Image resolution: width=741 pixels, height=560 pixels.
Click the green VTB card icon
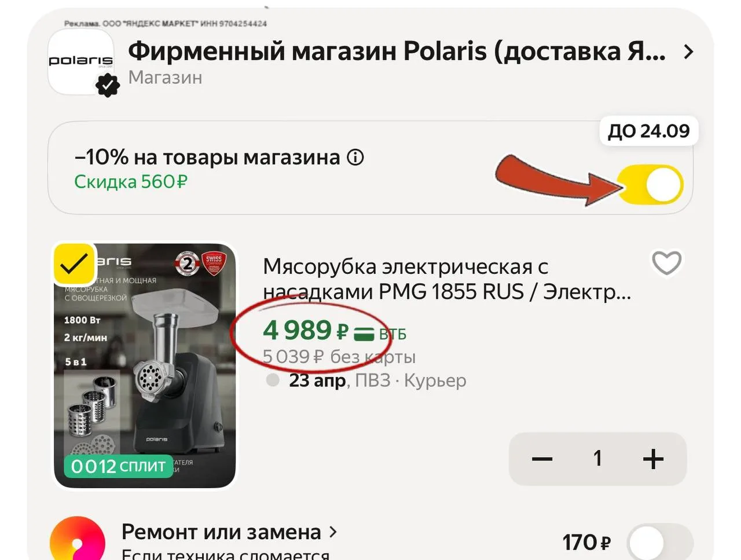coord(364,334)
